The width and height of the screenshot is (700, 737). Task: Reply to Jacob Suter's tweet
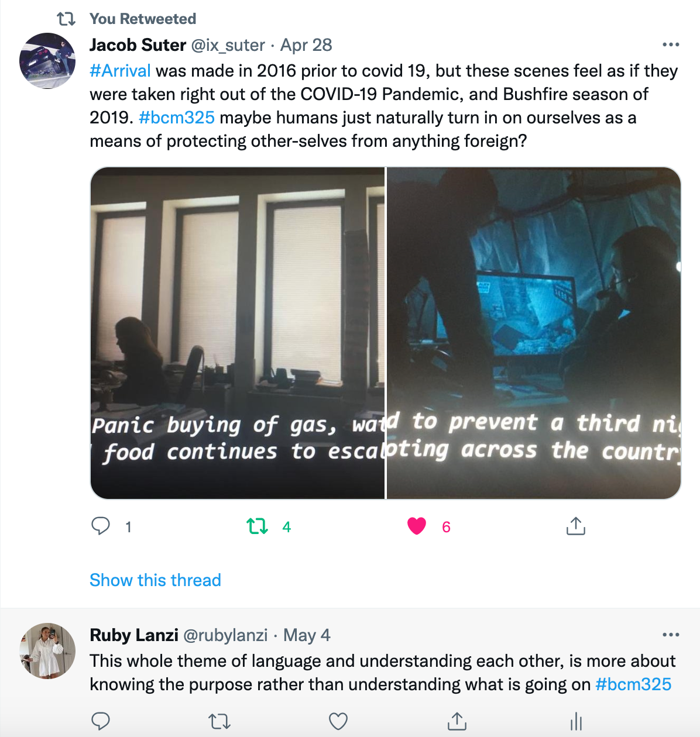pos(101,526)
